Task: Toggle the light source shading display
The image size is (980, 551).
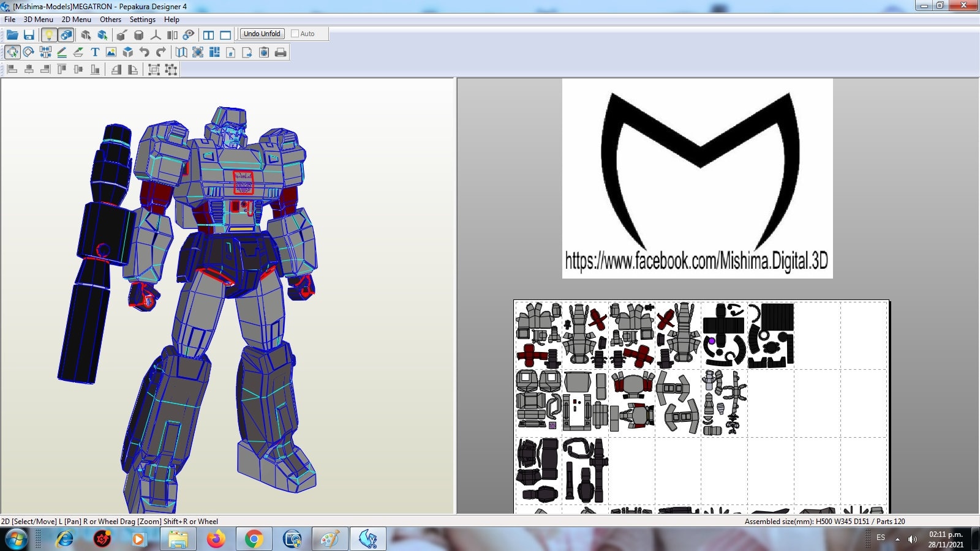Action: [x=50, y=35]
